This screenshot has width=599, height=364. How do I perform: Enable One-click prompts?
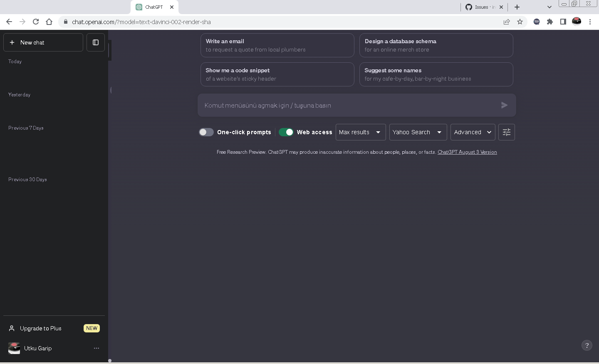(206, 132)
